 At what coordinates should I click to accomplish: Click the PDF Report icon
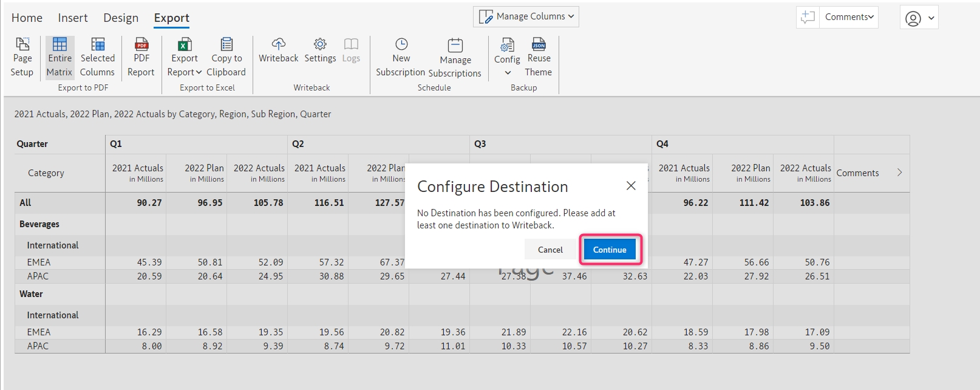(x=141, y=44)
